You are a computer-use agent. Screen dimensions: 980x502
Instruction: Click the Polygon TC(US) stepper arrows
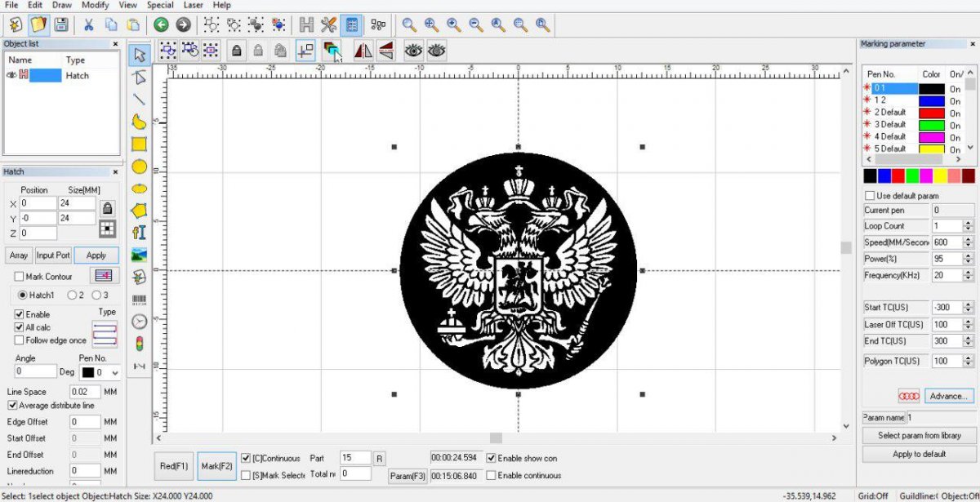coord(969,361)
